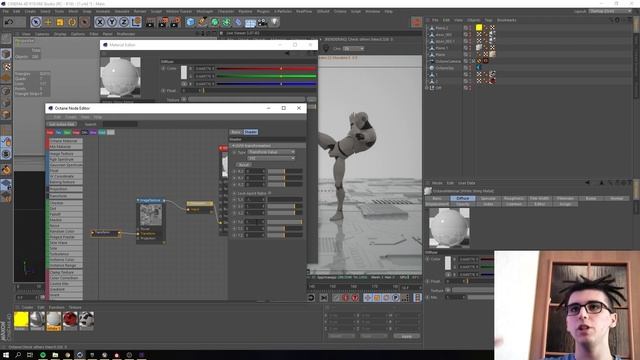Screen dimensions: 640x360
Task: Open the rotation order dropdown below Type
Action: click(271, 158)
